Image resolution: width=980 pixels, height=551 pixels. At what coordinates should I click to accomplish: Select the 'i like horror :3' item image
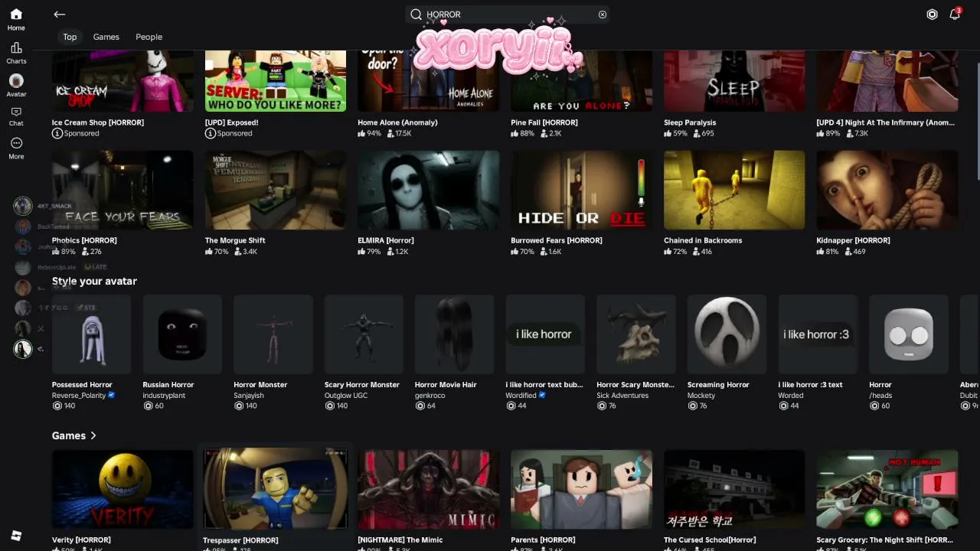click(818, 334)
